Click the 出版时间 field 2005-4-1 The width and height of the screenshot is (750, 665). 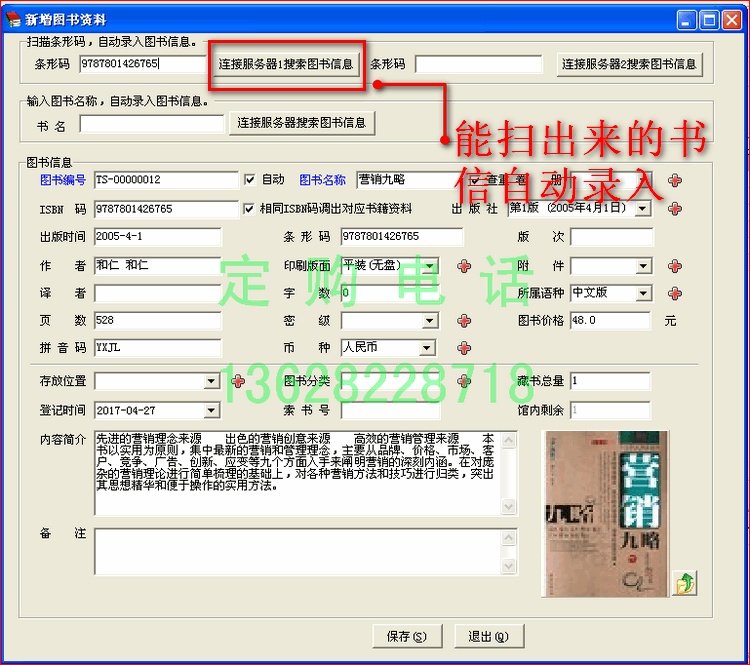[158, 237]
